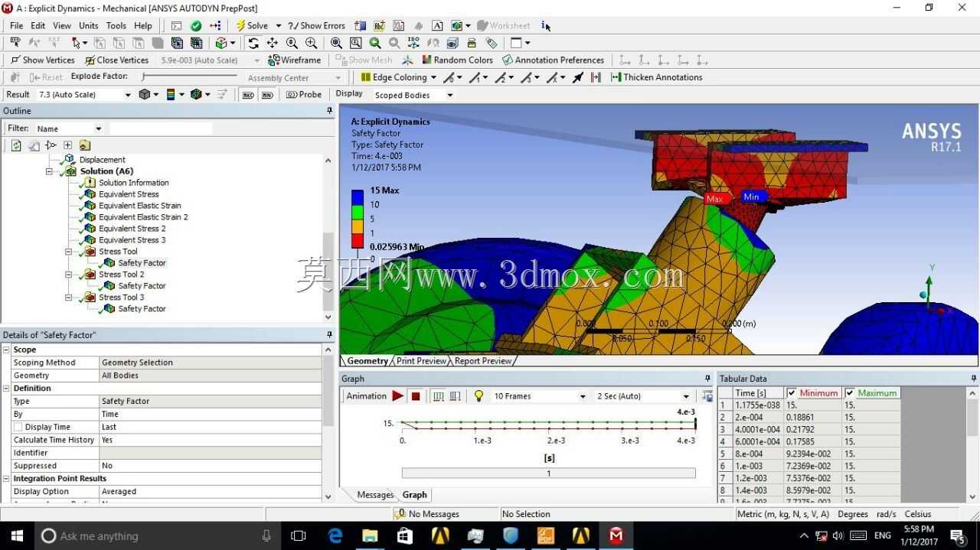Toggle Show Vertices

coord(43,60)
